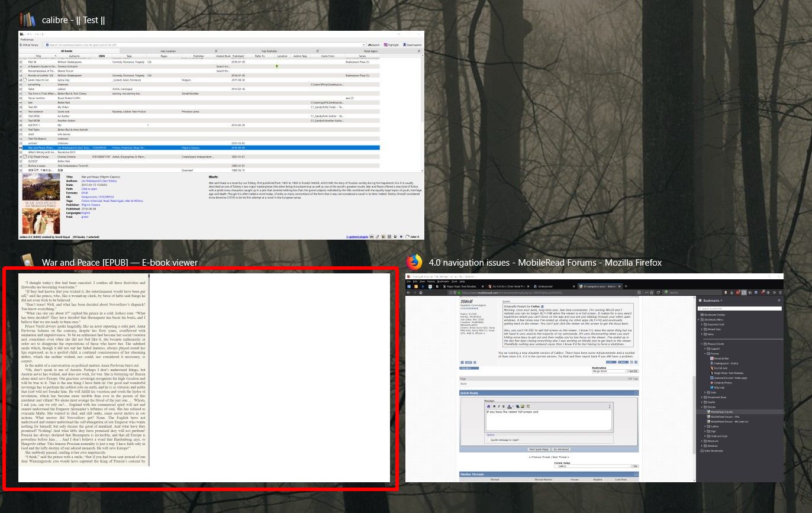Close the Has Publisher tab in calibre

(318, 51)
